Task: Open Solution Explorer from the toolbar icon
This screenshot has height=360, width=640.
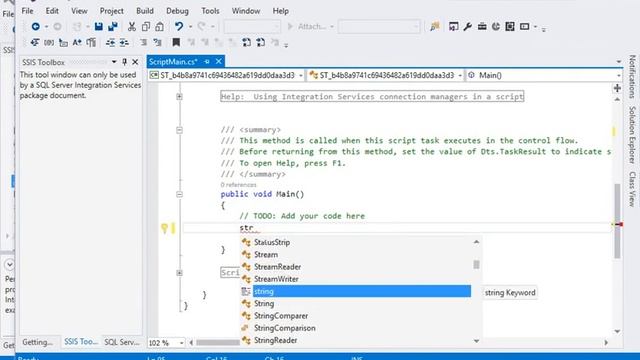Action: [x=453, y=27]
